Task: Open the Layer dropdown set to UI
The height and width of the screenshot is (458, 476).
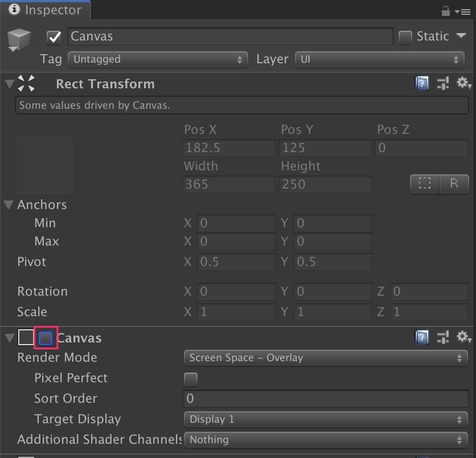Action: click(x=379, y=59)
